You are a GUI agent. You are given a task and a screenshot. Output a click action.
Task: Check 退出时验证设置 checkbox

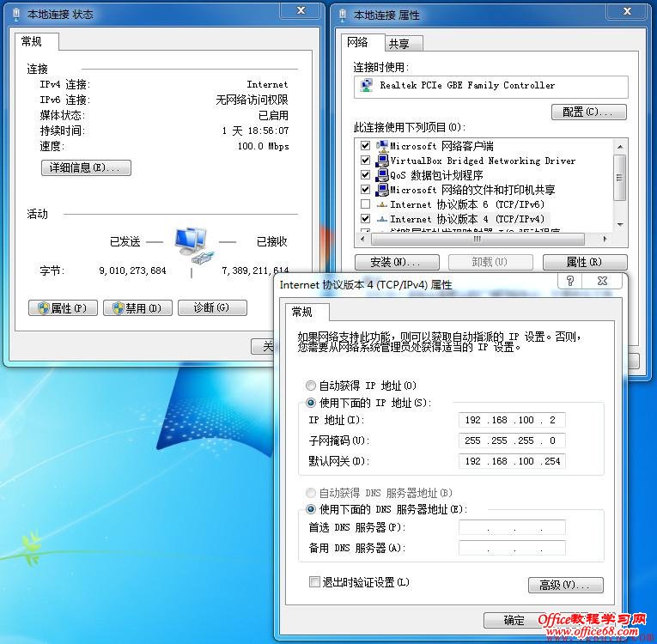click(314, 582)
